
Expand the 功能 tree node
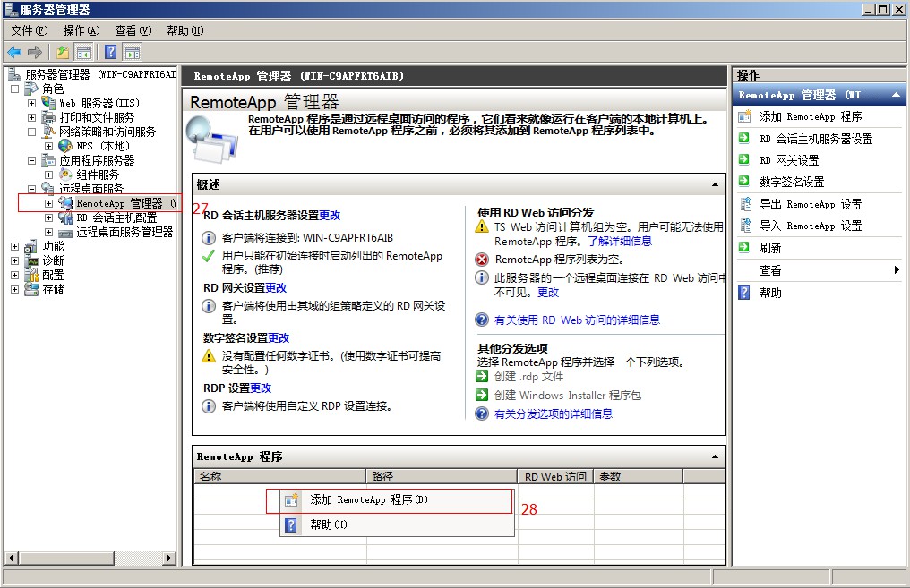(15, 246)
